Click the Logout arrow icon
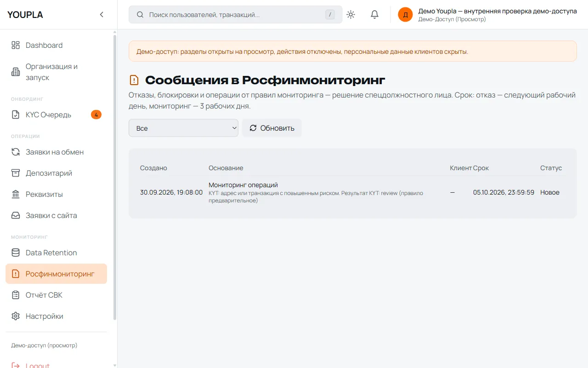Screen dimensions: 588x368 16,365
